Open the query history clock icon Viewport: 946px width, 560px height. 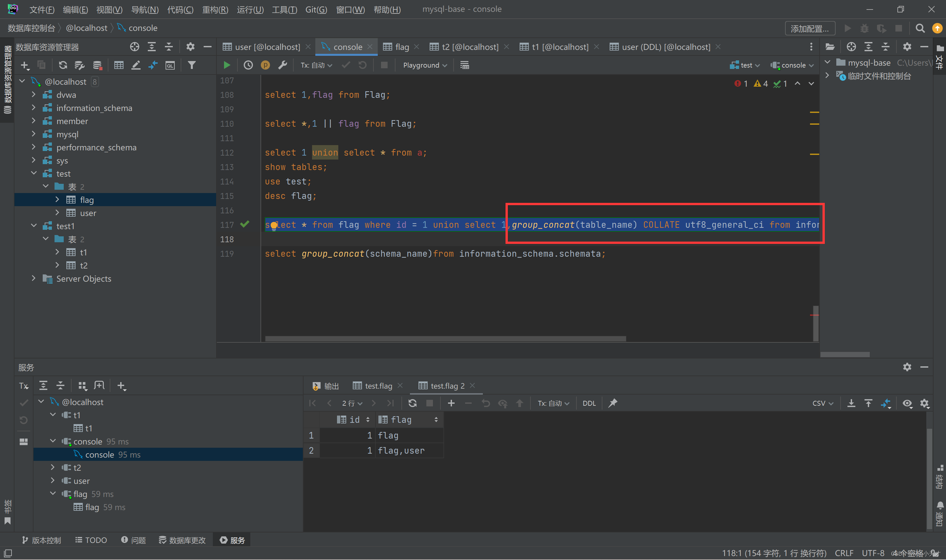coord(248,65)
